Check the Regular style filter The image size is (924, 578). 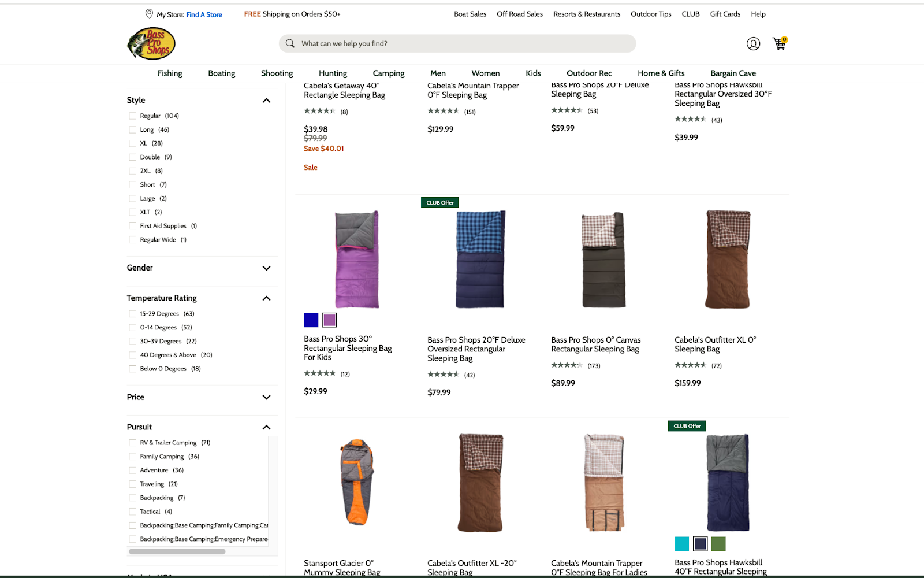pos(133,116)
